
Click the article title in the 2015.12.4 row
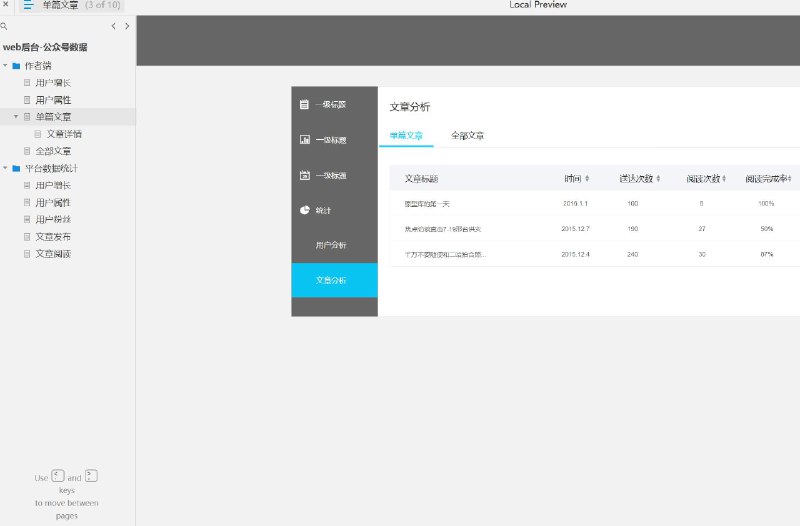(445, 255)
